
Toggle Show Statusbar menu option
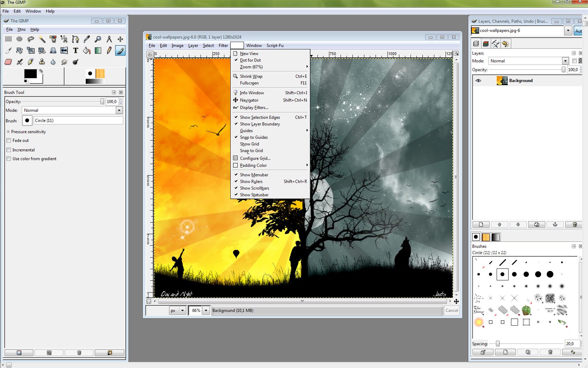pyautogui.click(x=270, y=195)
